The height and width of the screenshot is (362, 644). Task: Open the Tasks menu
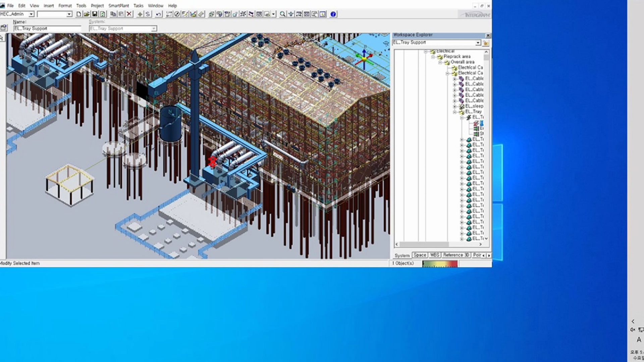pyautogui.click(x=138, y=6)
